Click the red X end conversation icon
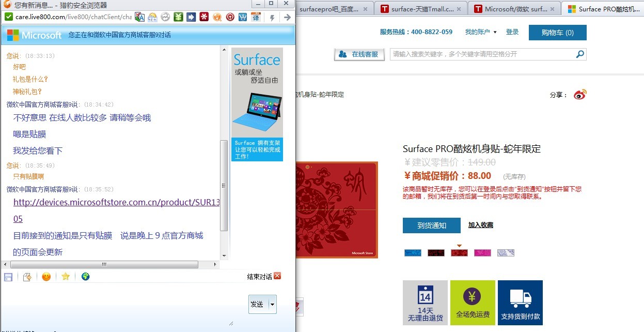The height and width of the screenshot is (332, 644). 277,276
